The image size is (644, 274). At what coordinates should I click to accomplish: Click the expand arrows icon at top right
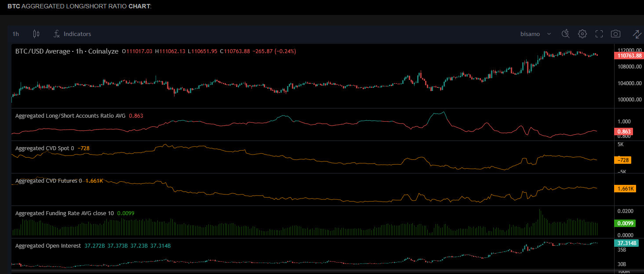pos(637,34)
